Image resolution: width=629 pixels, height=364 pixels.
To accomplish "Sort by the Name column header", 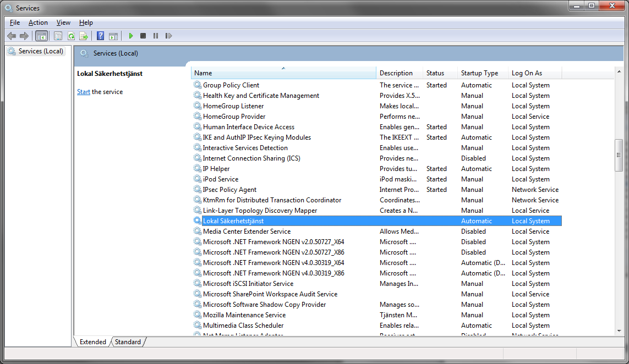I will (283, 73).
